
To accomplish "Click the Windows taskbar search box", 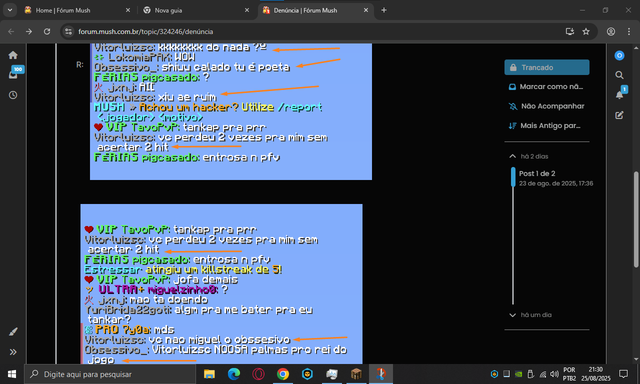I will point(110,374).
